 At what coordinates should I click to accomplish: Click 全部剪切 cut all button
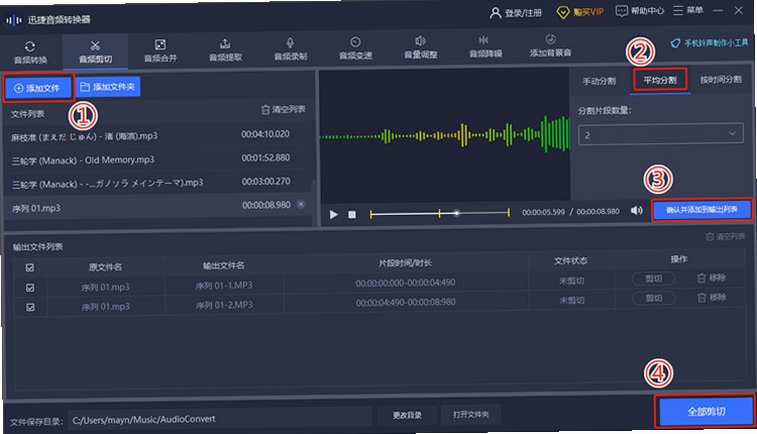click(706, 412)
